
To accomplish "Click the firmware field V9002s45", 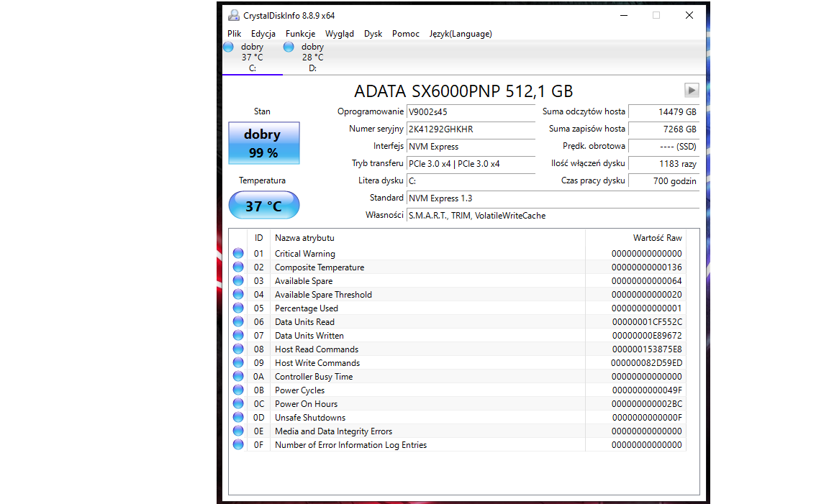I will [x=471, y=112].
